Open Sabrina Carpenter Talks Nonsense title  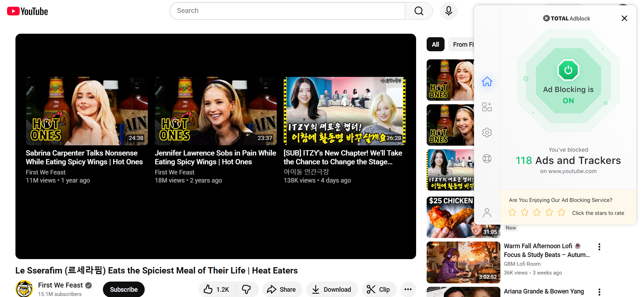(x=84, y=157)
